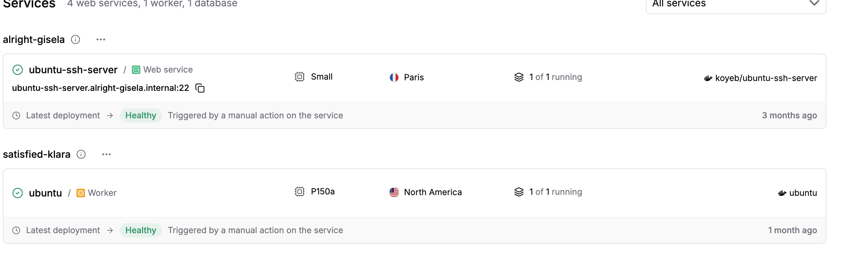The image size is (868, 255).
Task: Open the satisfied-klara three-dot menu
Action: [x=106, y=154]
